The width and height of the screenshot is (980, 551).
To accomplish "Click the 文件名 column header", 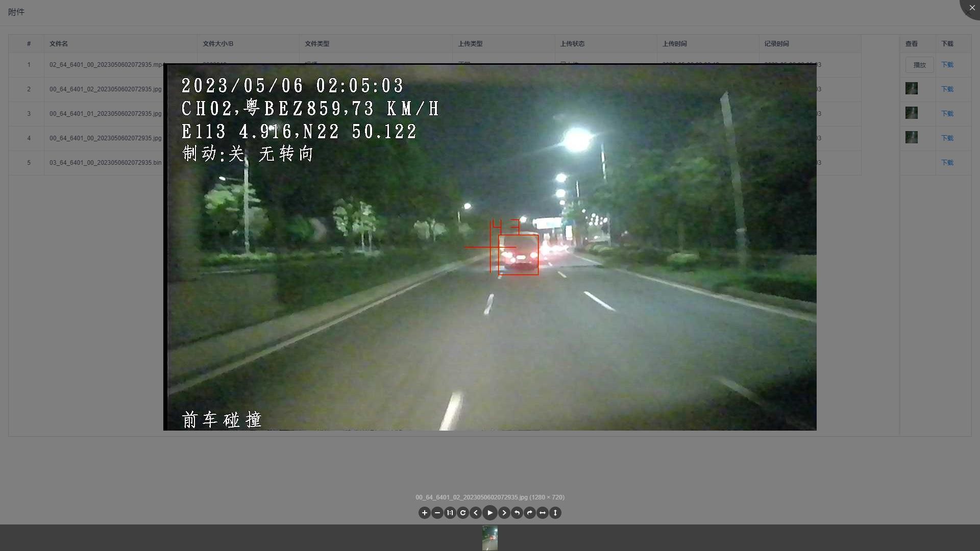I will [59, 44].
